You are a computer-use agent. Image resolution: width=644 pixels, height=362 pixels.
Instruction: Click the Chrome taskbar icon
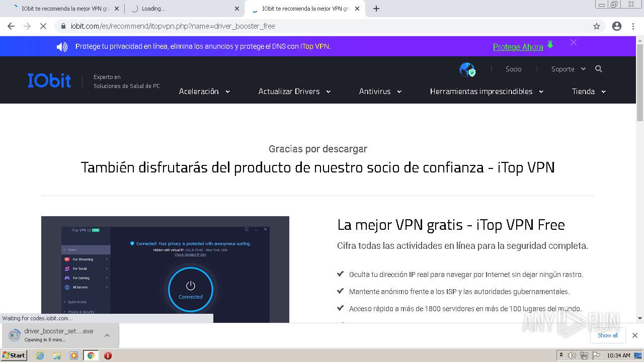(91, 355)
